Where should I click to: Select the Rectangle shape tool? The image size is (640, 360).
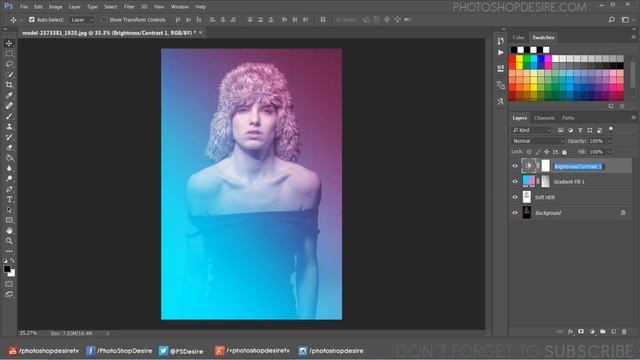(9, 220)
